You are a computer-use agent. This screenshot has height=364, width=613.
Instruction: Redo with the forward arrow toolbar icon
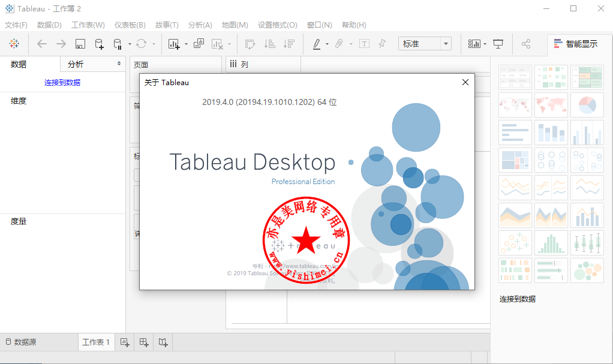pos(61,44)
